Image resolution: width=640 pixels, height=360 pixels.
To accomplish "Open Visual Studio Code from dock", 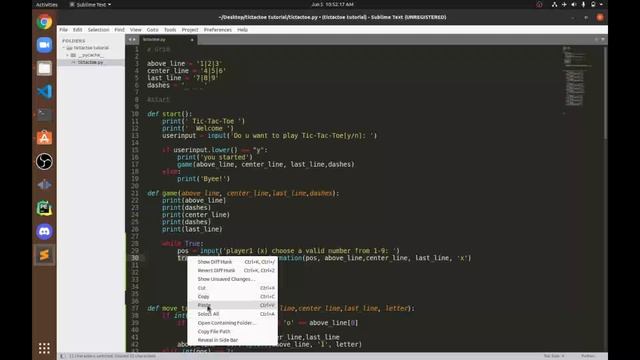I will coord(44,91).
